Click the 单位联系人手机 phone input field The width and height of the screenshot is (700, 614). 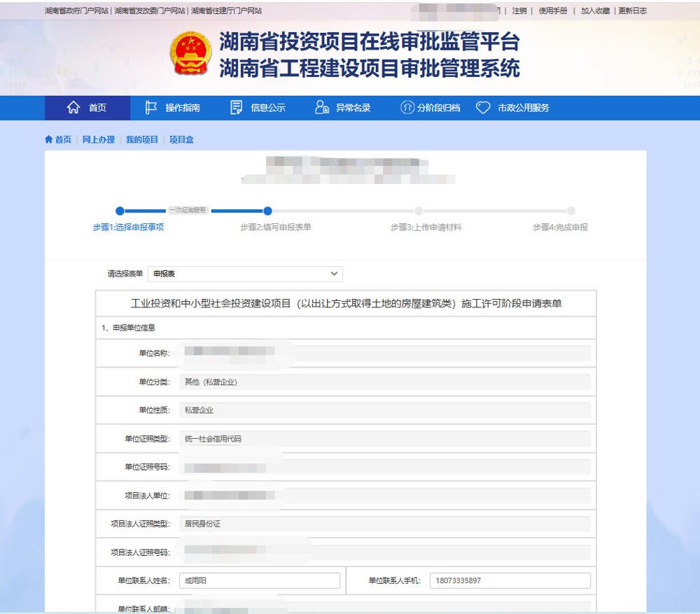(x=510, y=580)
